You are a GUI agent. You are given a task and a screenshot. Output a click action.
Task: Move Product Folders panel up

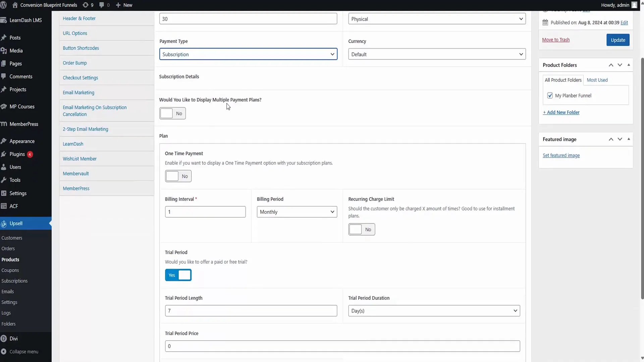pos(611,65)
